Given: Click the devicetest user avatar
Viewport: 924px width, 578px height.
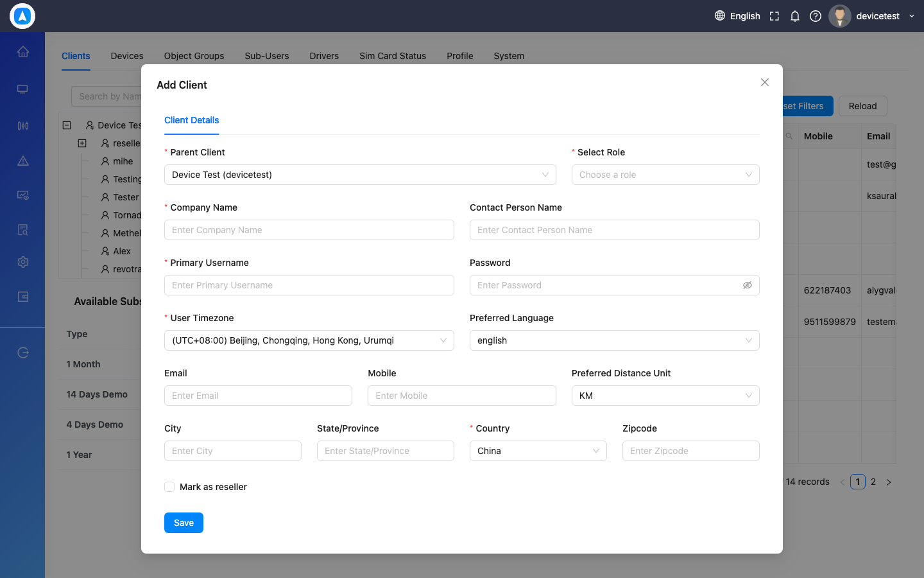Looking at the screenshot, I should (840, 16).
